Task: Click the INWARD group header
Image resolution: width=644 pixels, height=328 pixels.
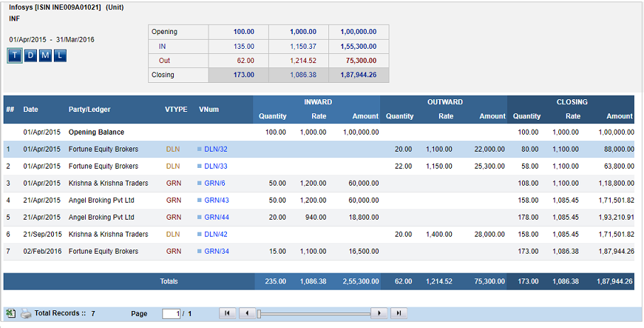Action: (x=318, y=102)
